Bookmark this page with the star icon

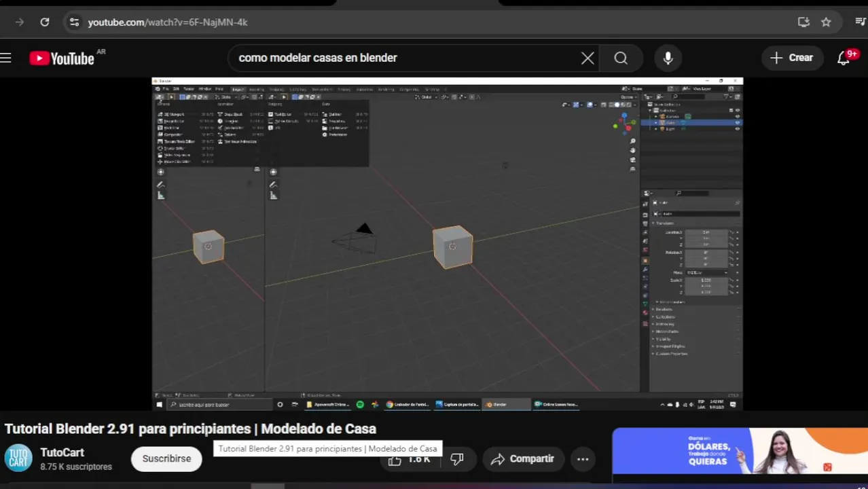click(826, 22)
